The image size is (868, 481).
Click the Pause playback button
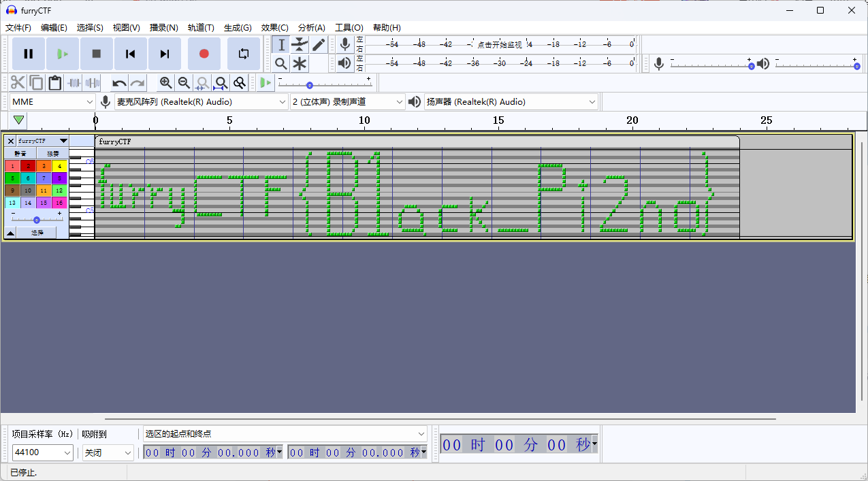pos(28,54)
